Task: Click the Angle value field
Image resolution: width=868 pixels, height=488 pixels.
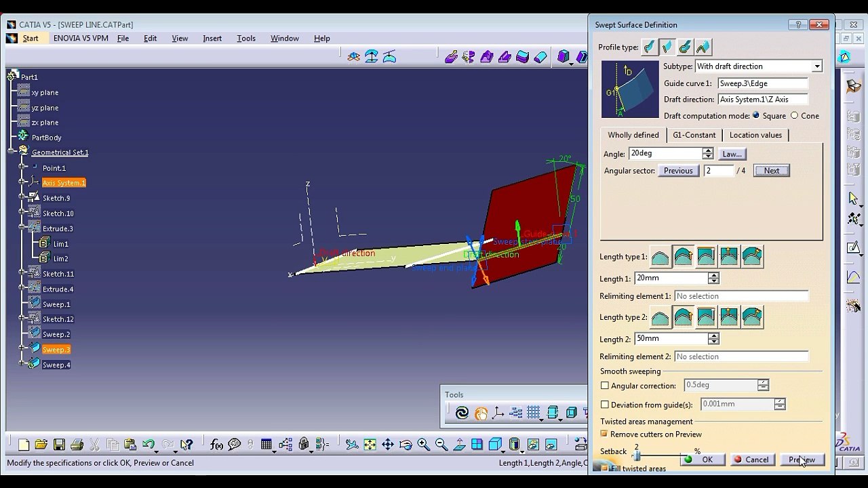Action: (665, 154)
